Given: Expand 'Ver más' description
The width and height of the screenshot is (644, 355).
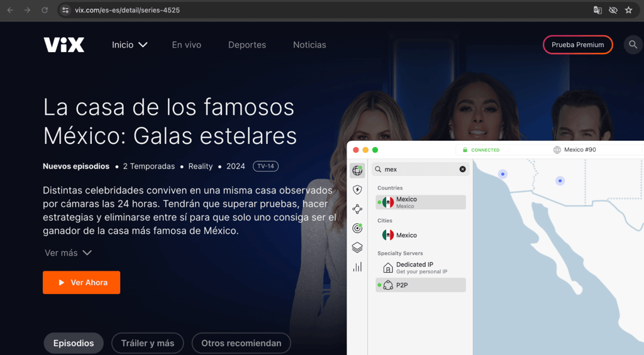Looking at the screenshot, I should (68, 253).
